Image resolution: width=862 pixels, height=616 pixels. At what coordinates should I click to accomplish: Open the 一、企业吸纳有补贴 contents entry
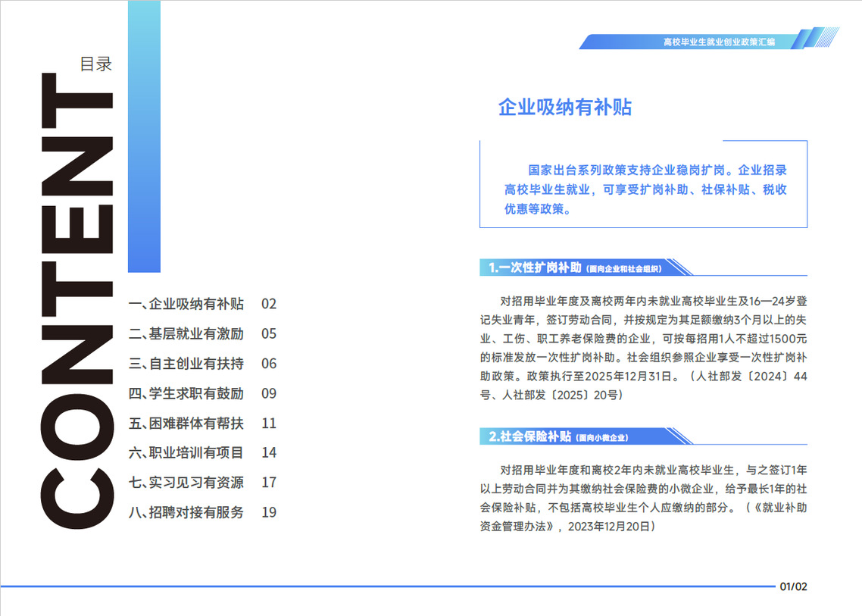click(186, 305)
